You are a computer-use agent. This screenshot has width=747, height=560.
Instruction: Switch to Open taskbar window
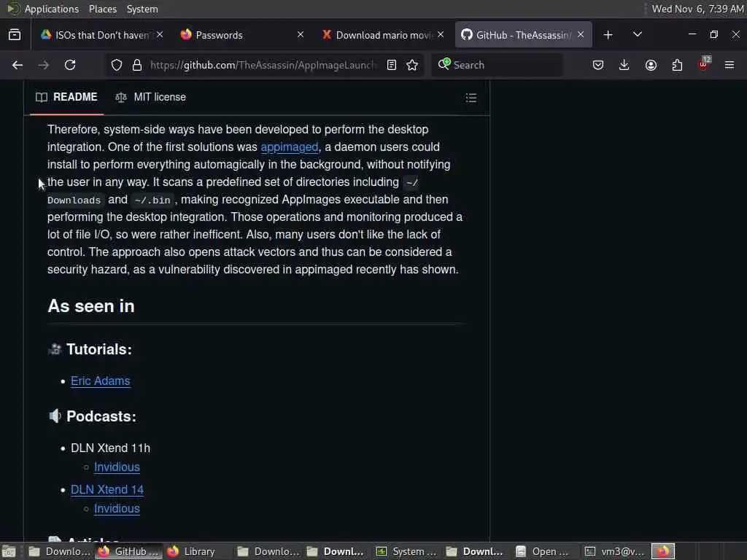tap(546, 551)
